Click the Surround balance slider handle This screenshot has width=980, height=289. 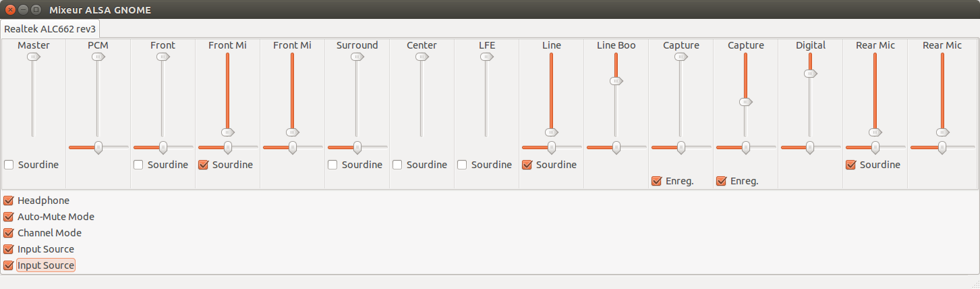click(x=357, y=147)
